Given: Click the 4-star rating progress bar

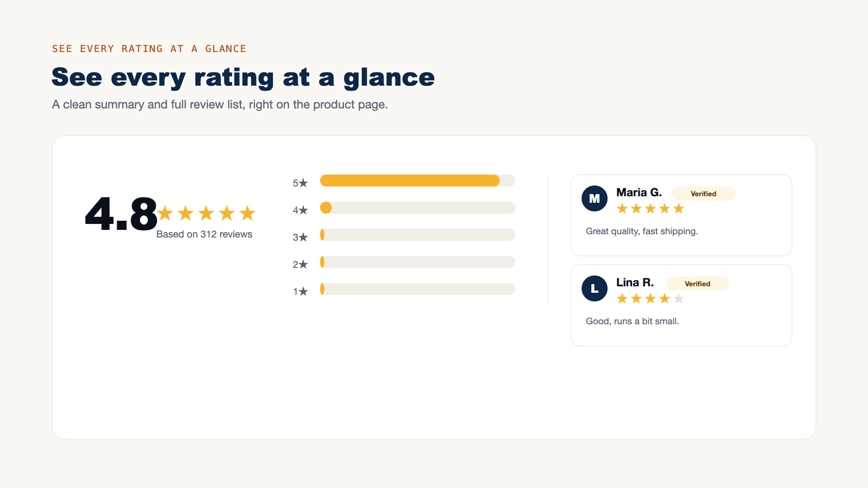Looking at the screenshot, I should click(x=418, y=208).
